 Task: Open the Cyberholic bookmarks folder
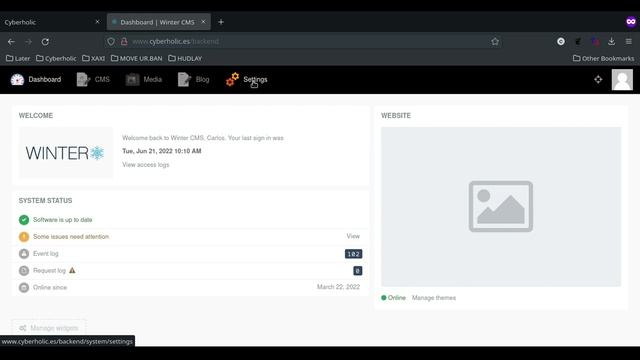[56, 58]
